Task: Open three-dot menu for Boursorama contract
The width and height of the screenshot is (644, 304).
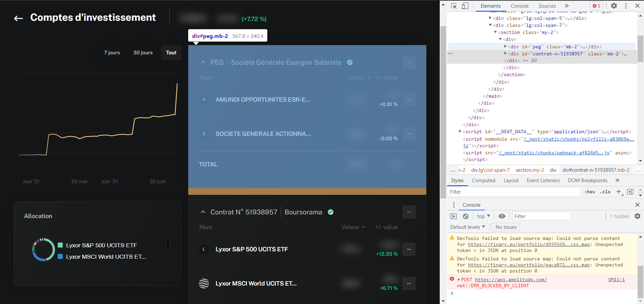Action: tap(409, 212)
